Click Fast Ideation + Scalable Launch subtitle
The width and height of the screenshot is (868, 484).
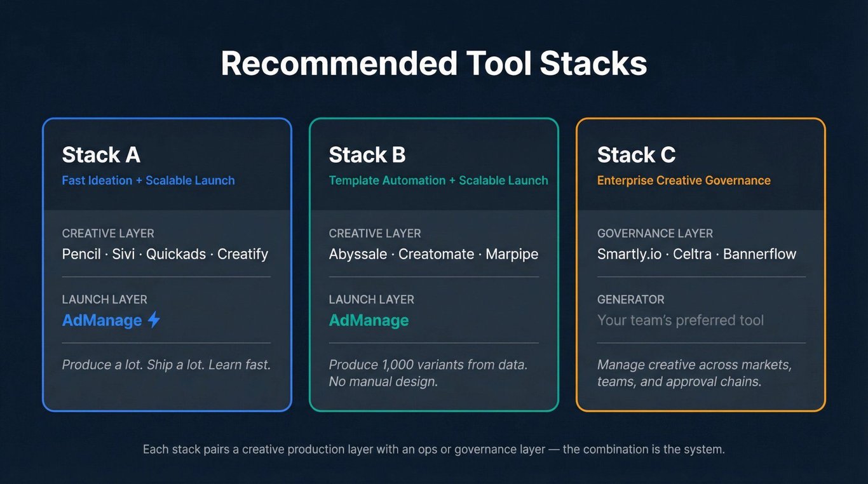tap(148, 180)
